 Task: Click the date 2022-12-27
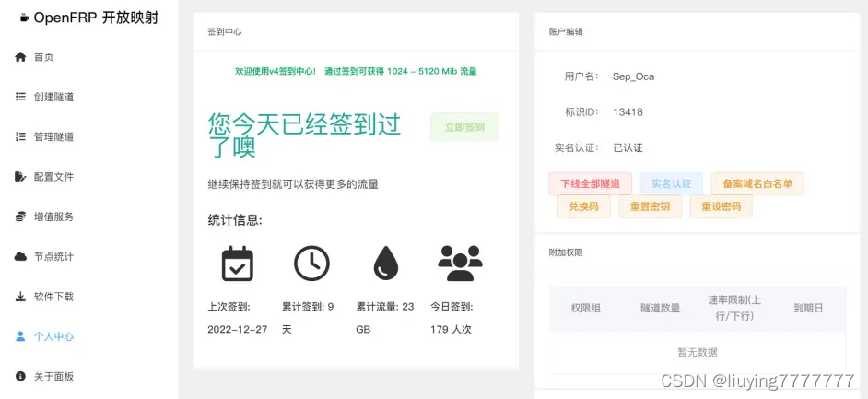[x=238, y=329]
